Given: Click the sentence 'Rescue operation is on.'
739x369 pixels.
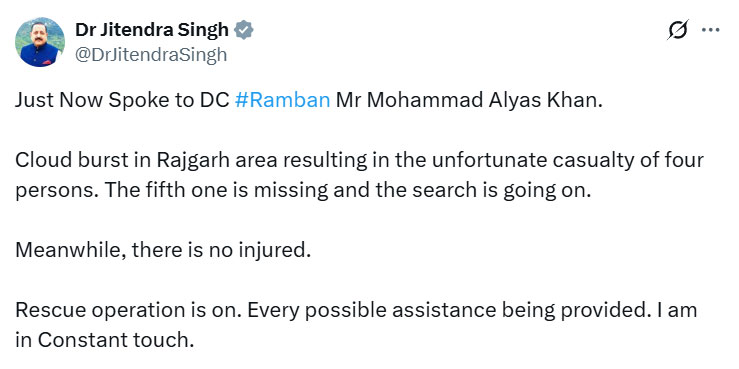Looking at the screenshot, I should click(x=129, y=310).
